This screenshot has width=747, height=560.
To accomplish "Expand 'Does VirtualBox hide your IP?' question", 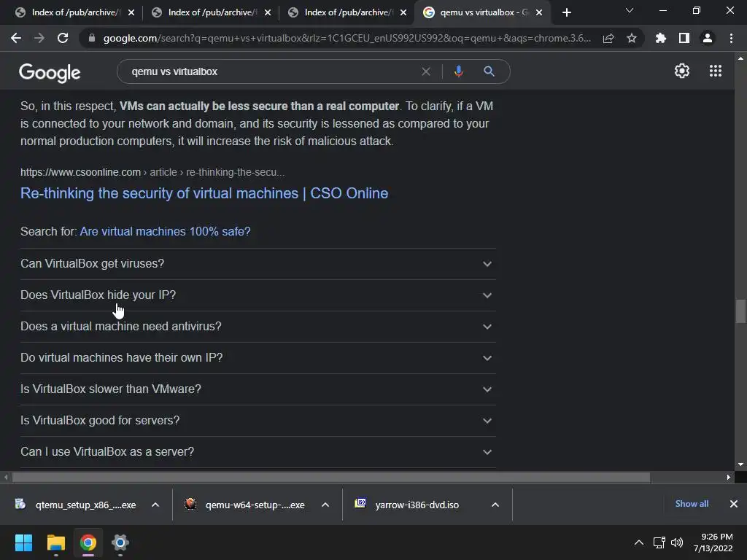I will tap(258, 295).
